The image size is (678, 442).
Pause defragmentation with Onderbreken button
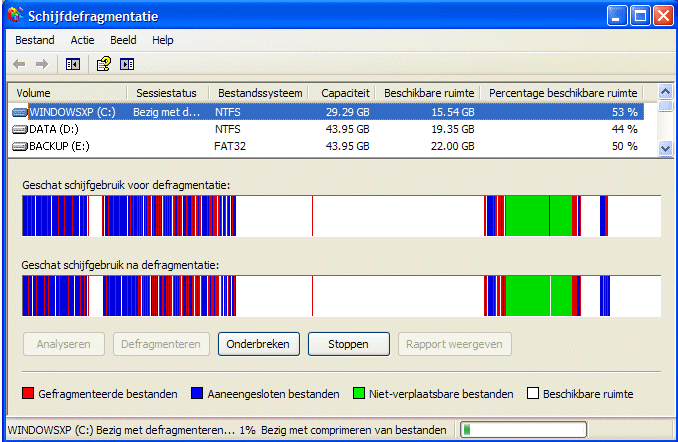coord(259,344)
